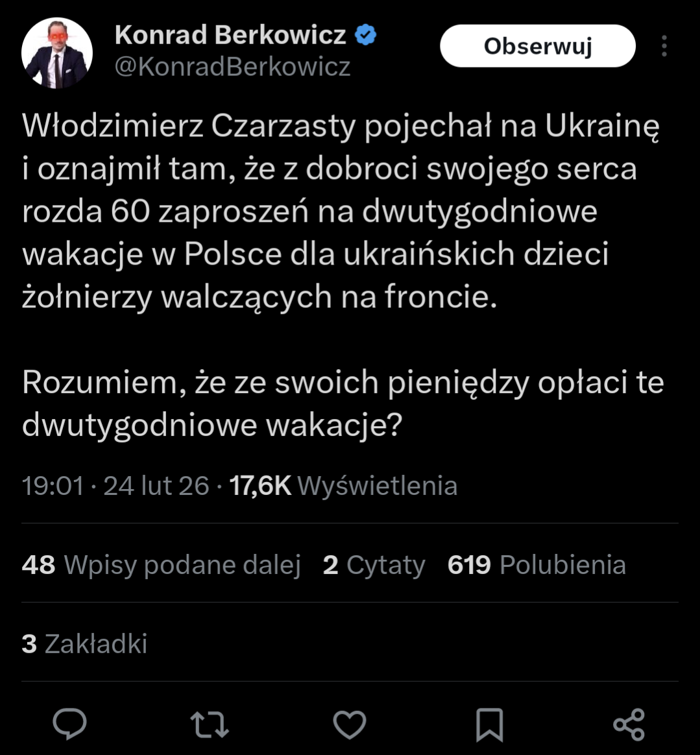Tap the share icon

point(629,725)
